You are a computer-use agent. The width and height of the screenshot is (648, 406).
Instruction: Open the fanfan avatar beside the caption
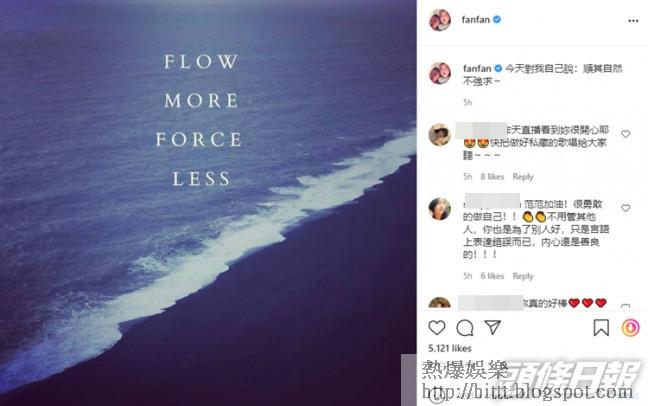pyautogui.click(x=440, y=73)
